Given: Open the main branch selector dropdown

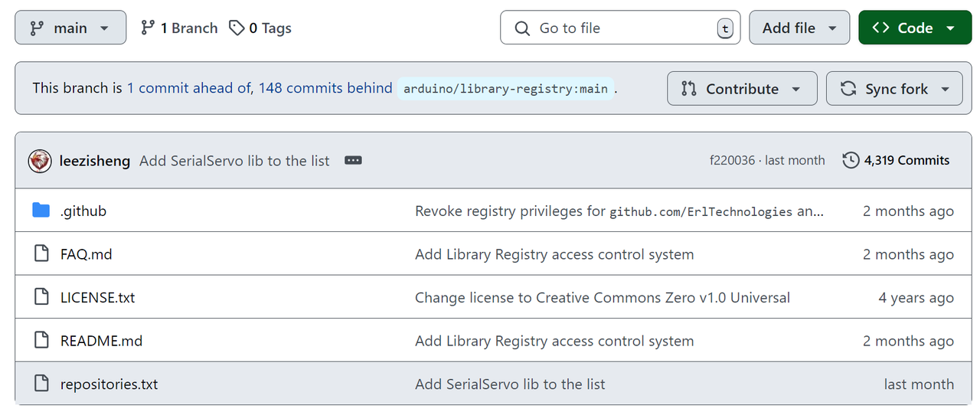Looking at the screenshot, I should coord(70,28).
